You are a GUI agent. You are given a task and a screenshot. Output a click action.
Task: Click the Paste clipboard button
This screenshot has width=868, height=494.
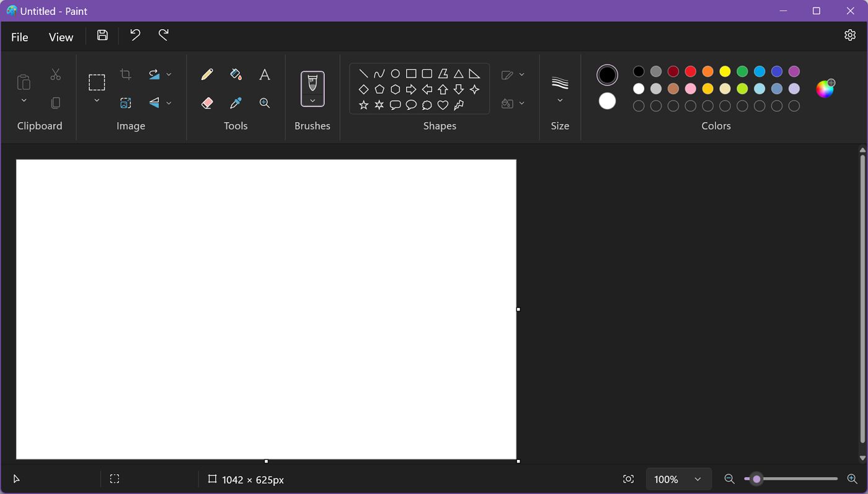point(24,82)
